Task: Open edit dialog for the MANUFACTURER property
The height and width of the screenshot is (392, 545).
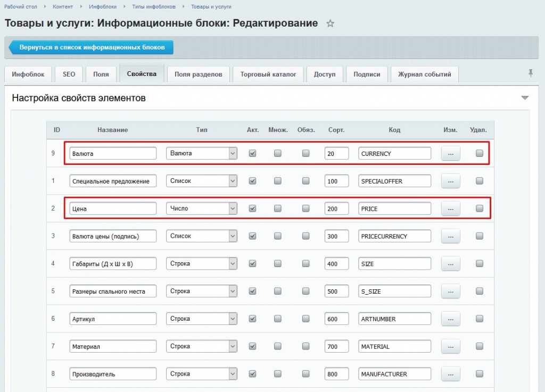Action: 450,374
